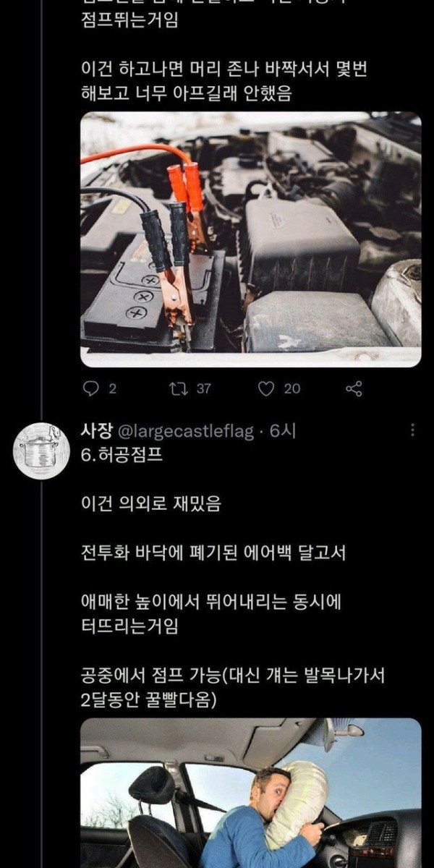Click the text 공중에서 점프 가능

click(x=150, y=677)
